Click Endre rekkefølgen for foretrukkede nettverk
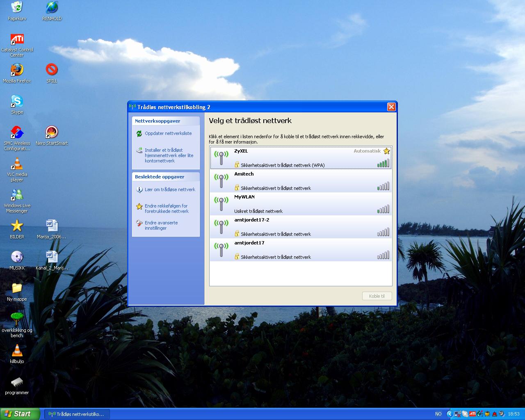The height and width of the screenshot is (420, 525). click(x=167, y=208)
